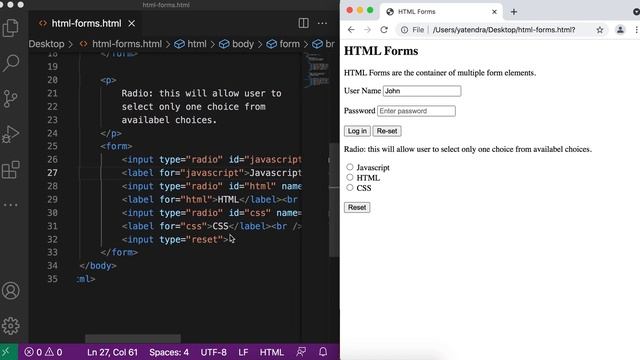Select the html-forms.html editor tab
This screenshot has width=640, height=360.
pyautogui.click(x=86, y=24)
